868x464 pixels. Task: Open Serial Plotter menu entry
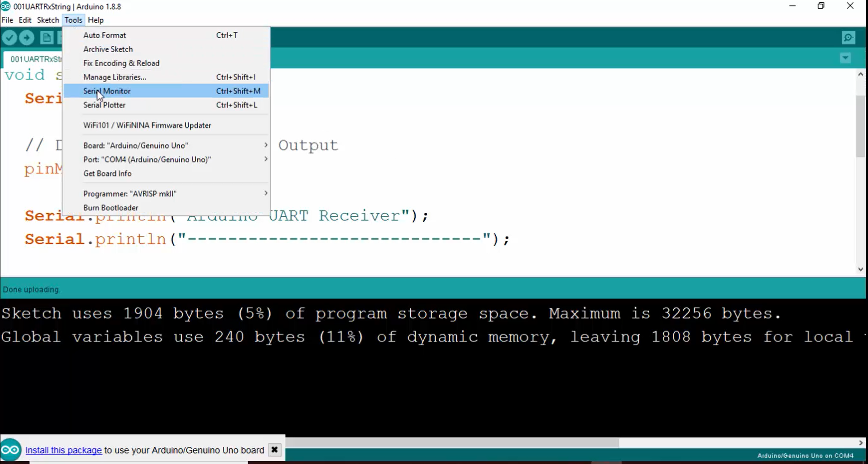coord(166,105)
